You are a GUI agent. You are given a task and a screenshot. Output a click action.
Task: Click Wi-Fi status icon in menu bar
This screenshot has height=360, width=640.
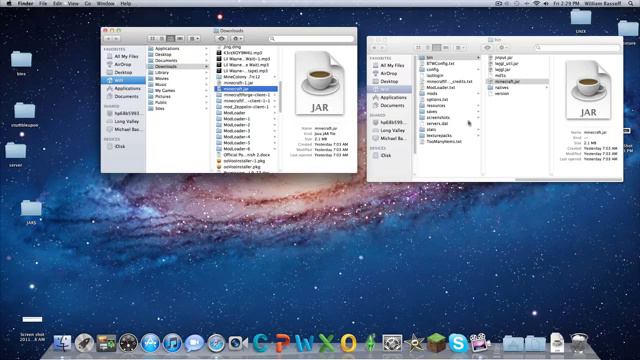(536, 3)
